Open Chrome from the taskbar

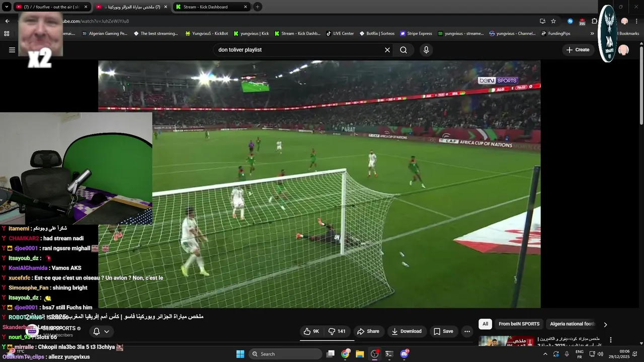(x=345, y=354)
